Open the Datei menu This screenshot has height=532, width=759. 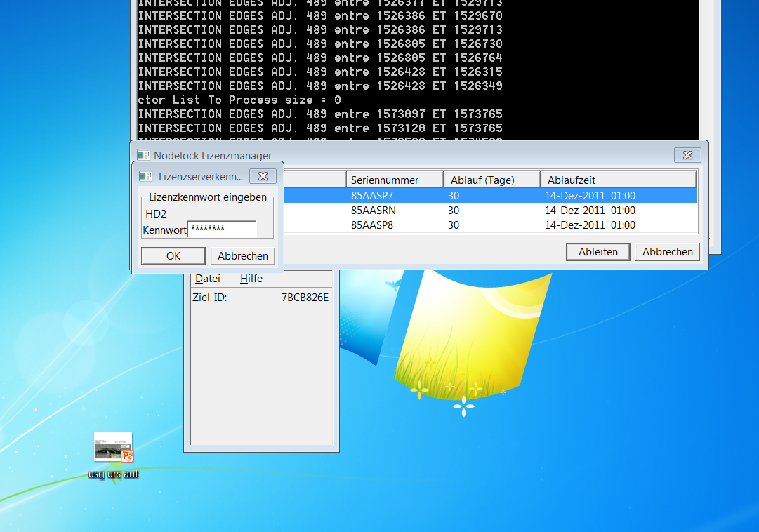click(208, 279)
